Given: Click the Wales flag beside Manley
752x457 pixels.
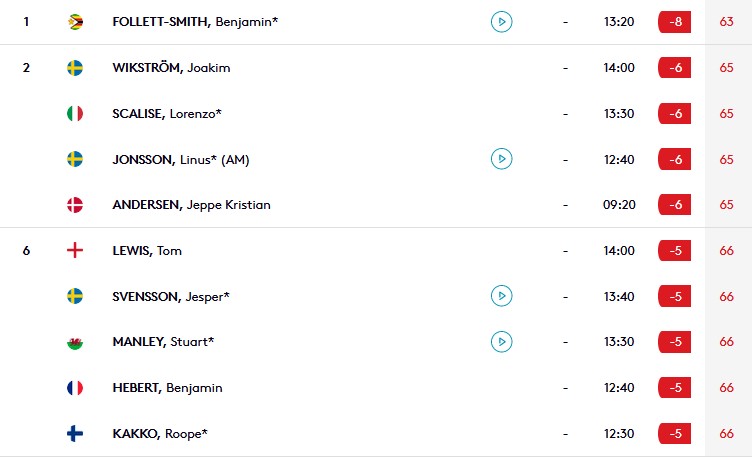Looking at the screenshot, I should pos(75,342).
